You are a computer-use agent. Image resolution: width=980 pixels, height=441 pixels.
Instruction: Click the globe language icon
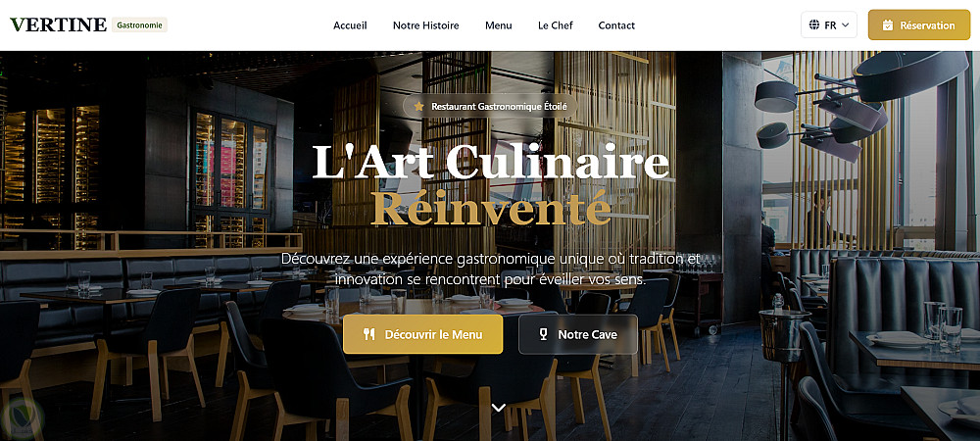pos(814,24)
